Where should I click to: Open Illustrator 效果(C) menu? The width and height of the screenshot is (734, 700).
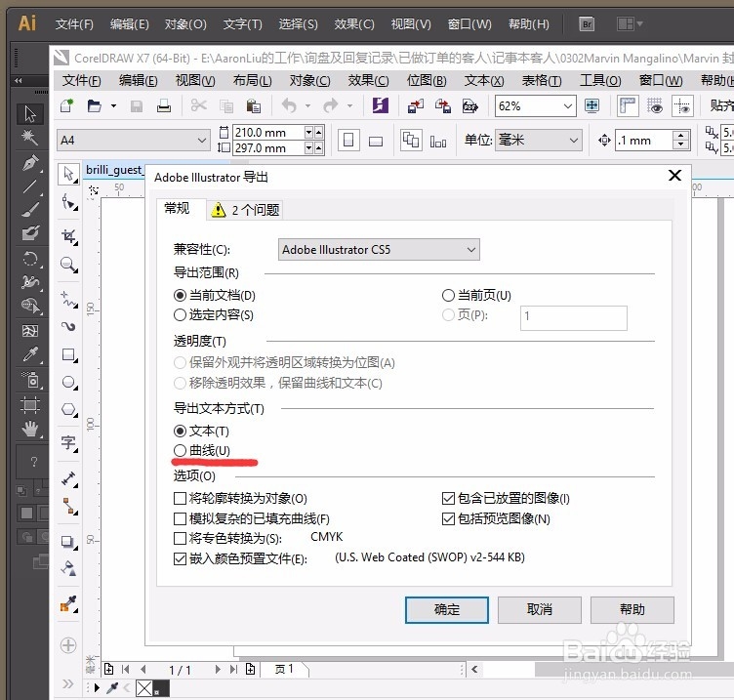[354, 23]
